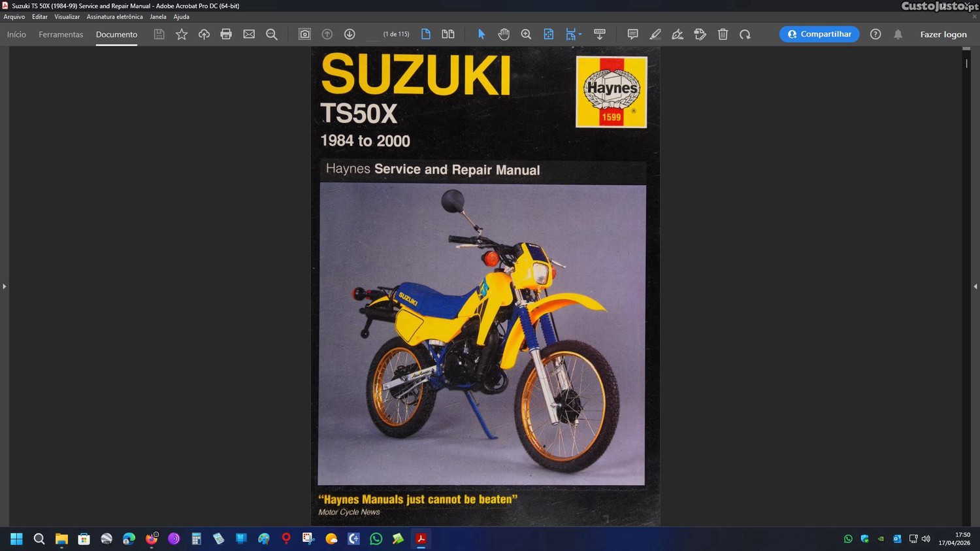
Task: Open the Visualizar menu
Action: tap(67, 17)
